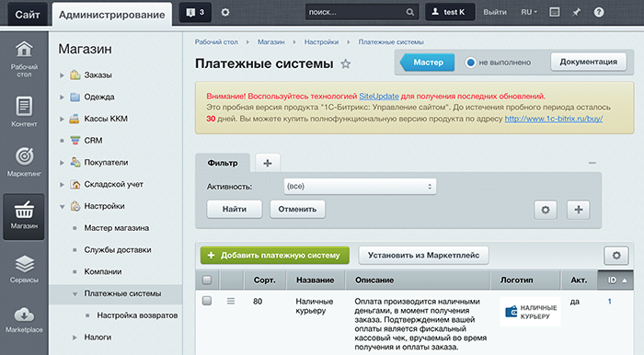Open Службы доставки menu item
The image size is (644, 355).
[118, 249]
